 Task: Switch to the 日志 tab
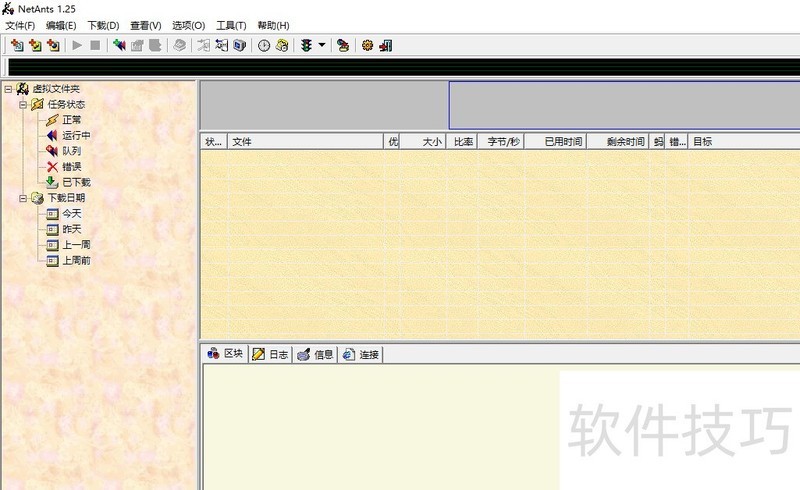(270, 354)
